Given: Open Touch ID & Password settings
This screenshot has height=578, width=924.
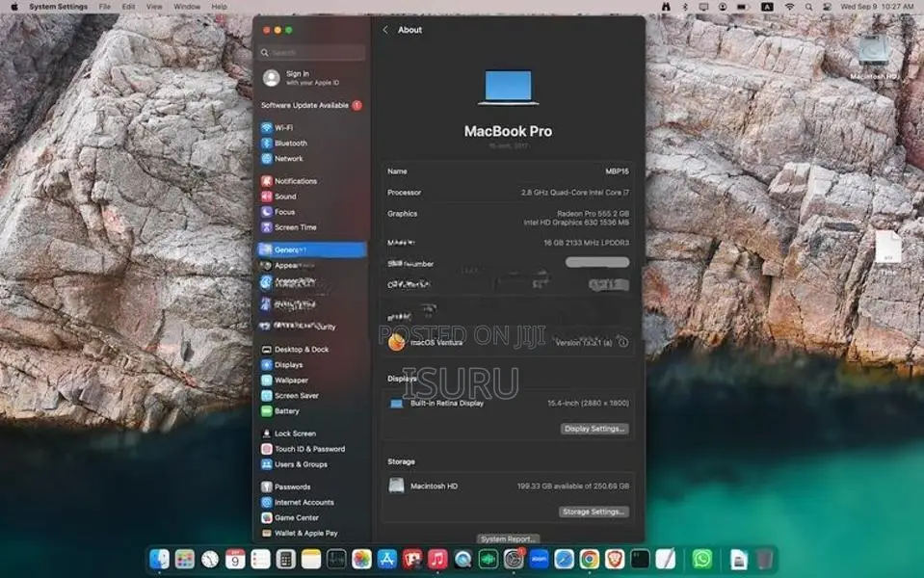Looking at the screenshot, I should (x=310, y=448).
